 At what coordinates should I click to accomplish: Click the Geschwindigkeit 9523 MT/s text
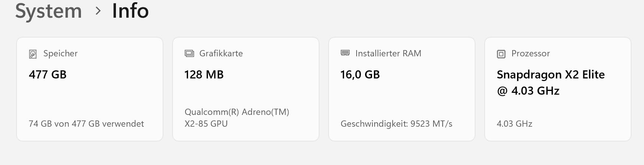tap(396, 124)
